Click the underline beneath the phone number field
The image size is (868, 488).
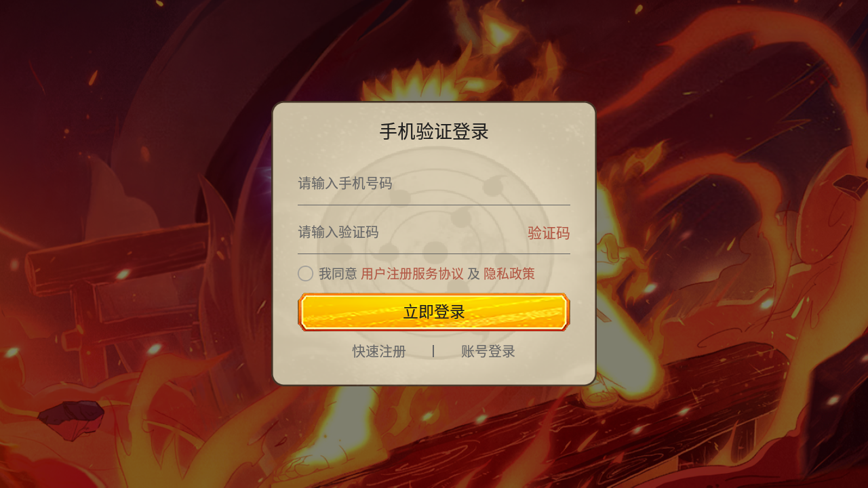(434, 205)
